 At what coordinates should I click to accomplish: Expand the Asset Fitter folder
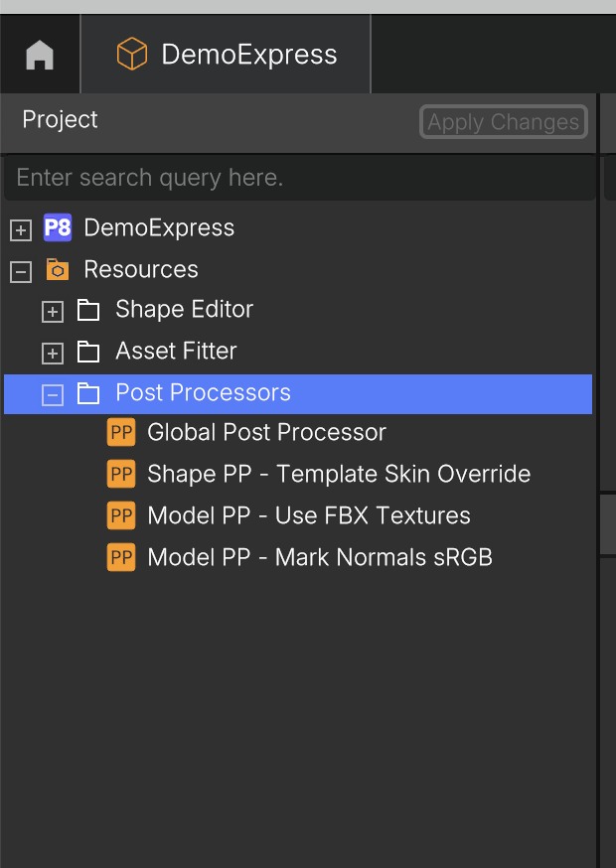[53, 354]
